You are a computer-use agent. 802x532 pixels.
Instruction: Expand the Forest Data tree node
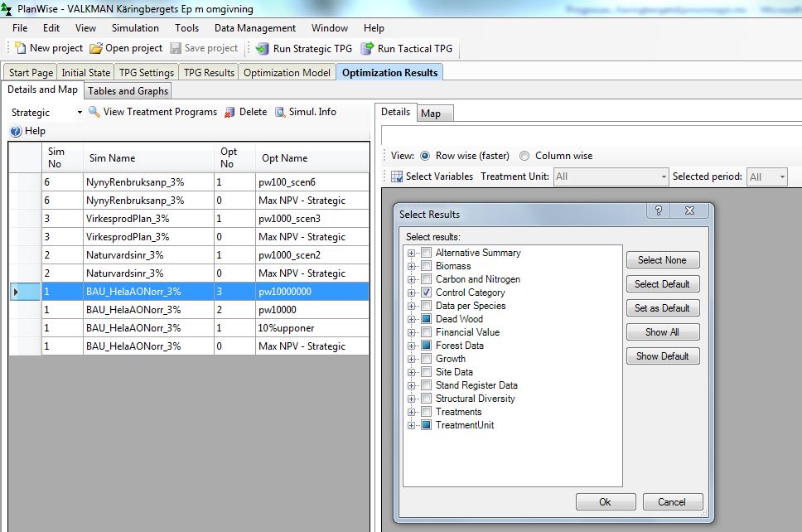coord(411,346)
